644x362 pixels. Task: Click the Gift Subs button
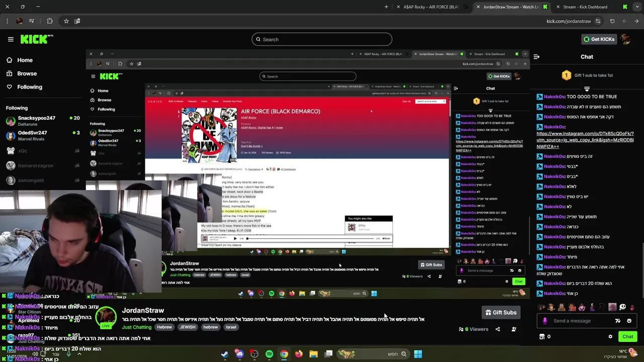point(501,312)
